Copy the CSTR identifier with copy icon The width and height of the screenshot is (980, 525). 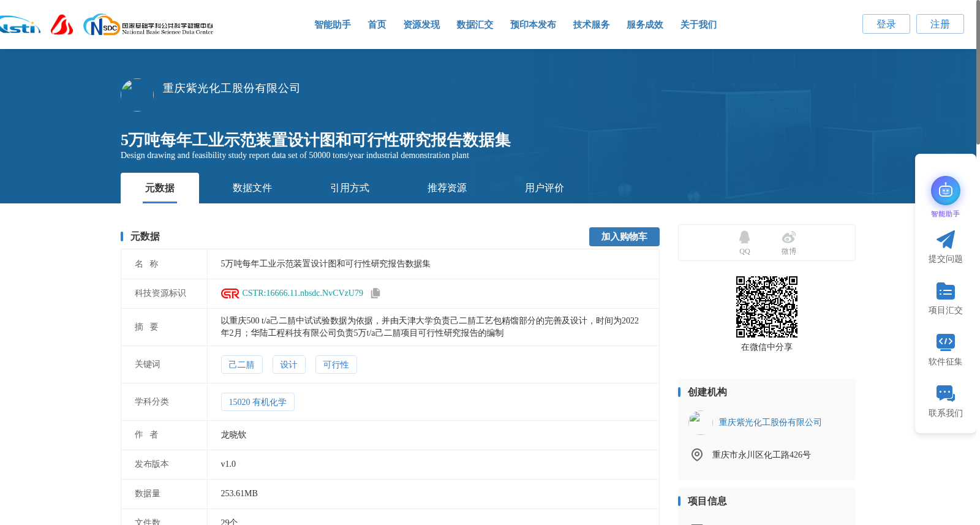click(x=375, y=293)
